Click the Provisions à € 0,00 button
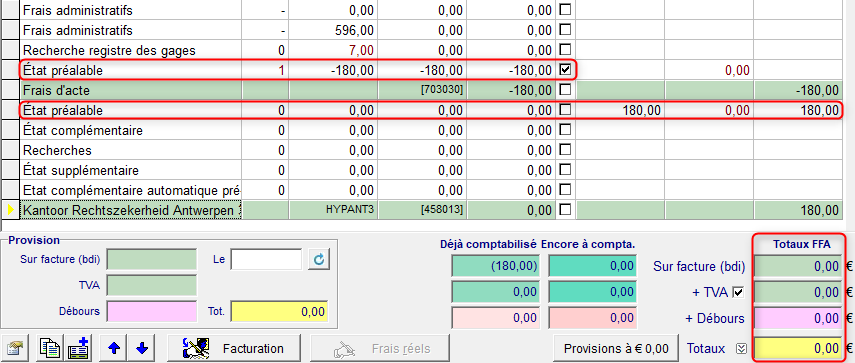Screen dimensions: 855x363 pyautogui.click(x=616, y=348)
